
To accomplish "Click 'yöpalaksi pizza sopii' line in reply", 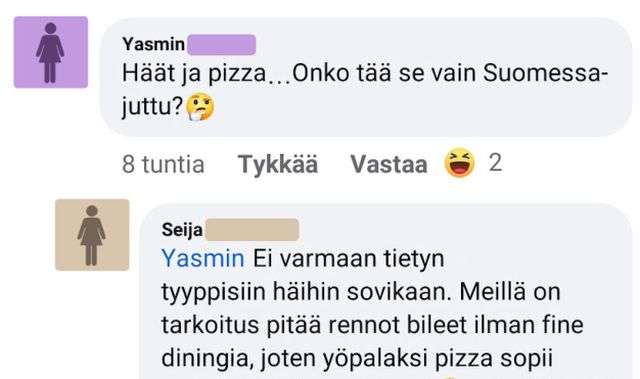I will pyautogui.click(x=438, y=359).
